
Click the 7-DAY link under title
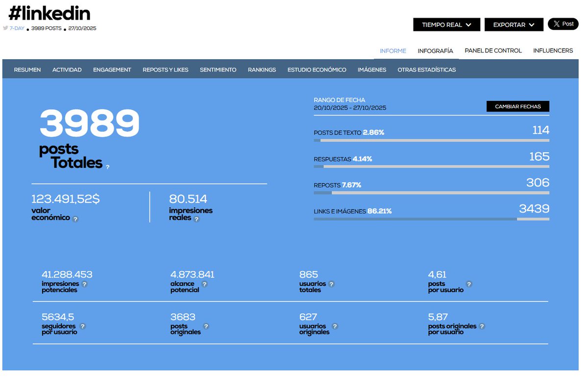(x=17, y=28)
